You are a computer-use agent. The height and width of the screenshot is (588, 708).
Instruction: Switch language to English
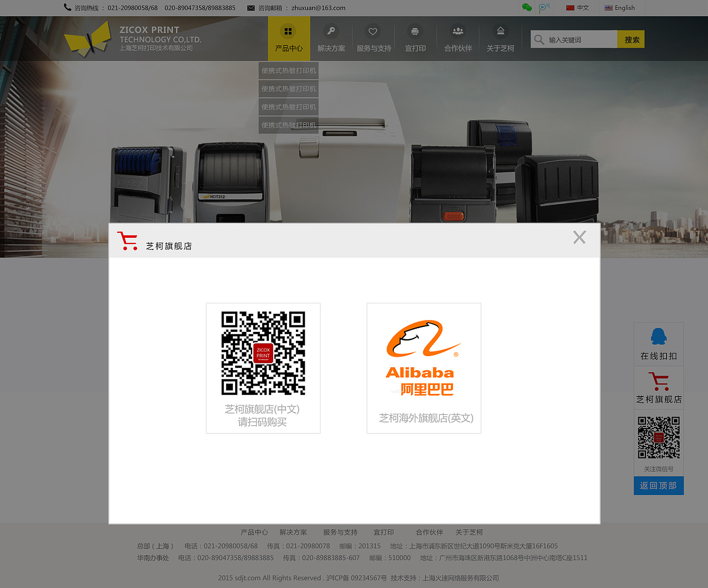(619, 8)
